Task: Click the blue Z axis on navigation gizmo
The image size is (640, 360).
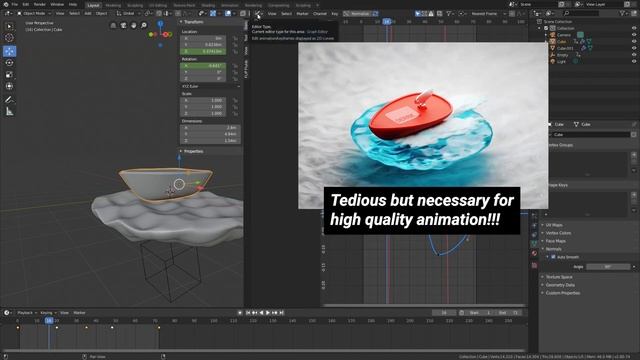Action: coord(160,24)
